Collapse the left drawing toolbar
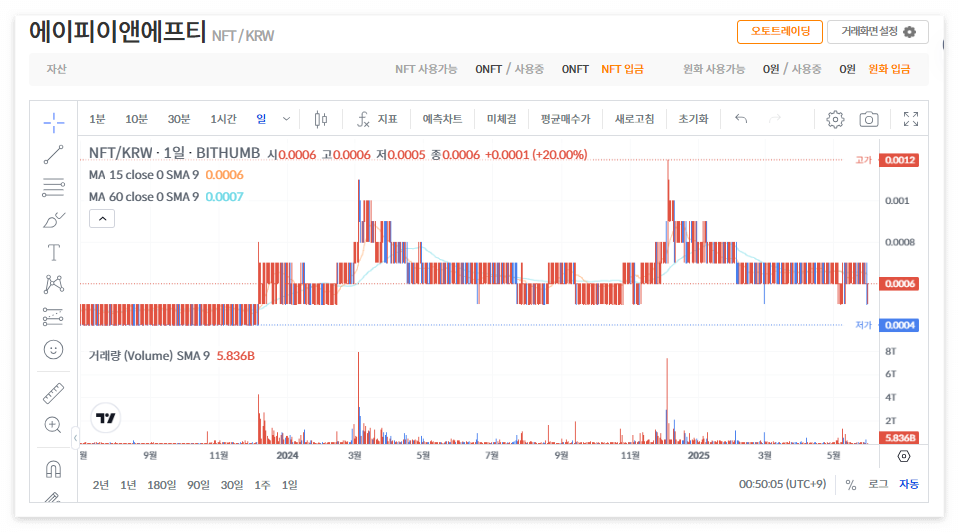Screen dimensions: 959x532 click(x=75, y=438)
